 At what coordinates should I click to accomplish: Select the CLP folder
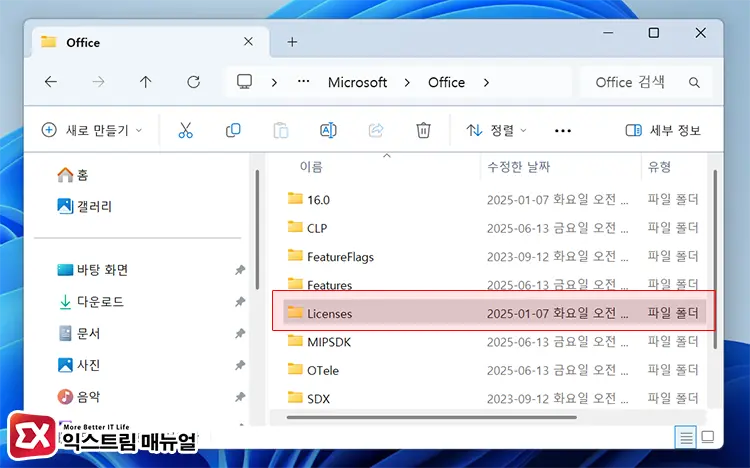pos(493,228)
